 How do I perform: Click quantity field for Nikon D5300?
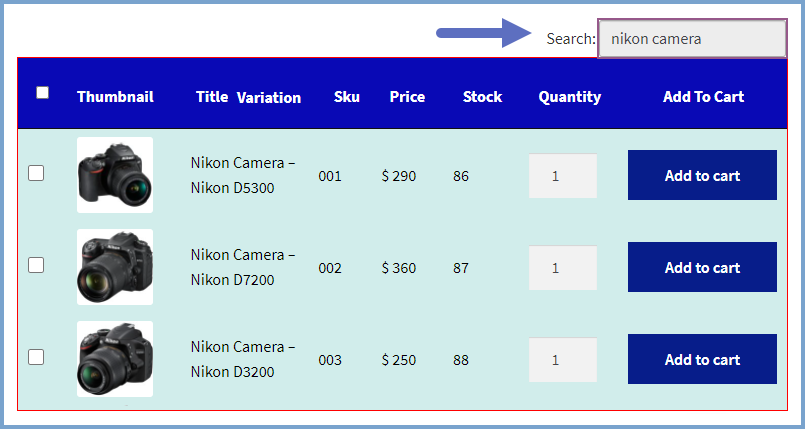563,176
